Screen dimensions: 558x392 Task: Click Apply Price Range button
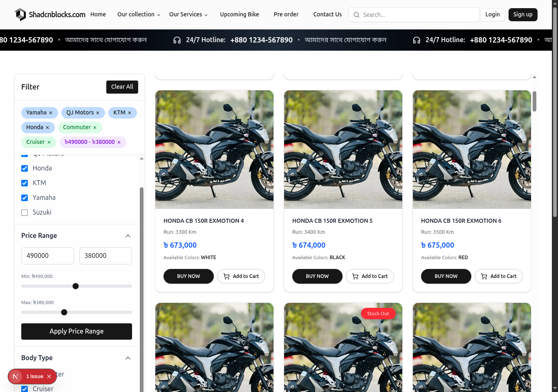tap(76, 332)
